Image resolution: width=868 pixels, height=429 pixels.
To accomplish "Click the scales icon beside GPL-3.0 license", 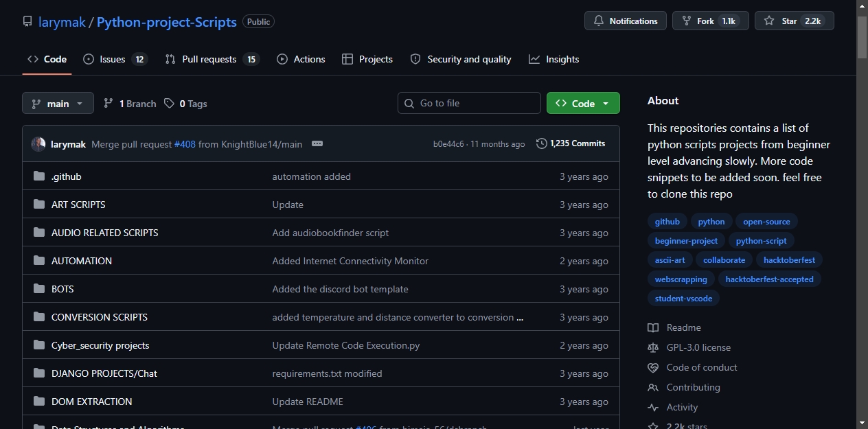I will coord(653,347).
